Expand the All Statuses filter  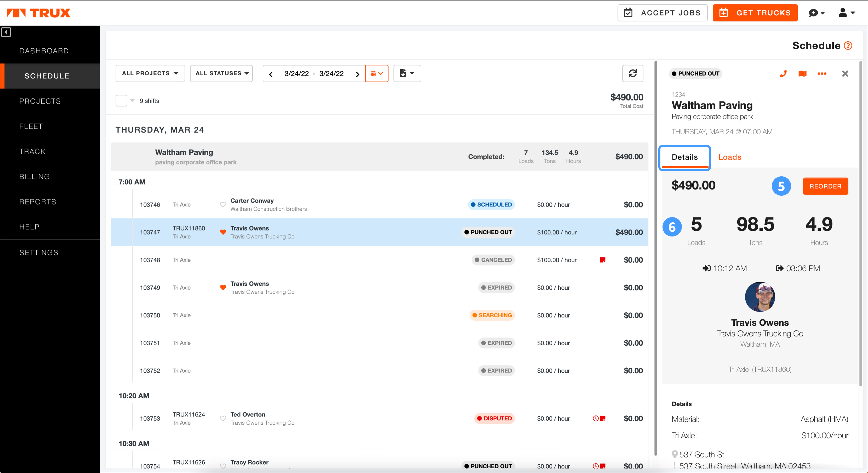point(221,73)
